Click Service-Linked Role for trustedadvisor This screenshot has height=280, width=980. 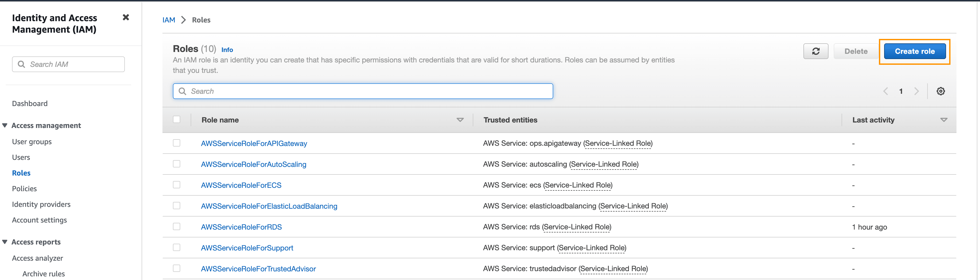pos(613,269)
